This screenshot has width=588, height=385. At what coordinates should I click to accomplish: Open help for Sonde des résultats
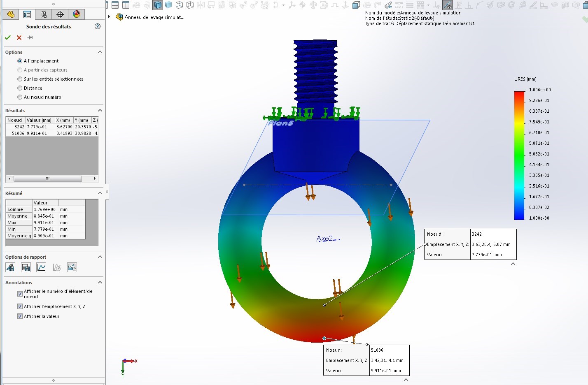pos(98,26)
